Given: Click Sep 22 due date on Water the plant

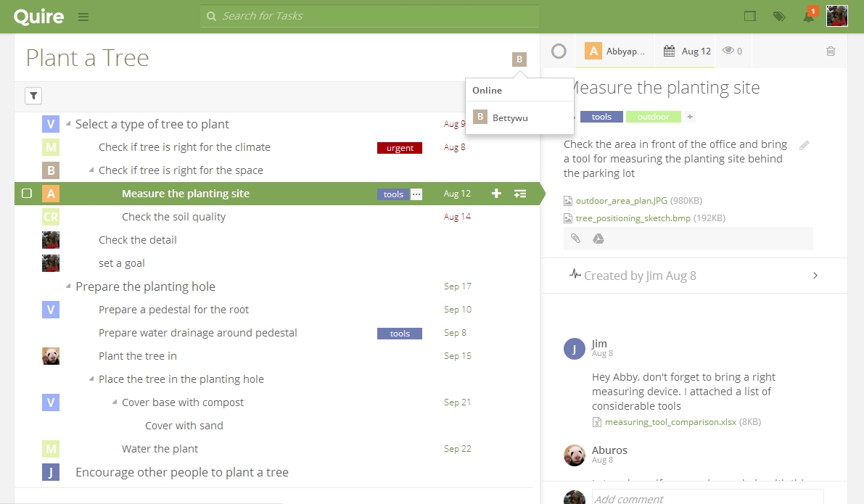Looking at the screenshot, I should pyautogui.click(x=457, y=448).
